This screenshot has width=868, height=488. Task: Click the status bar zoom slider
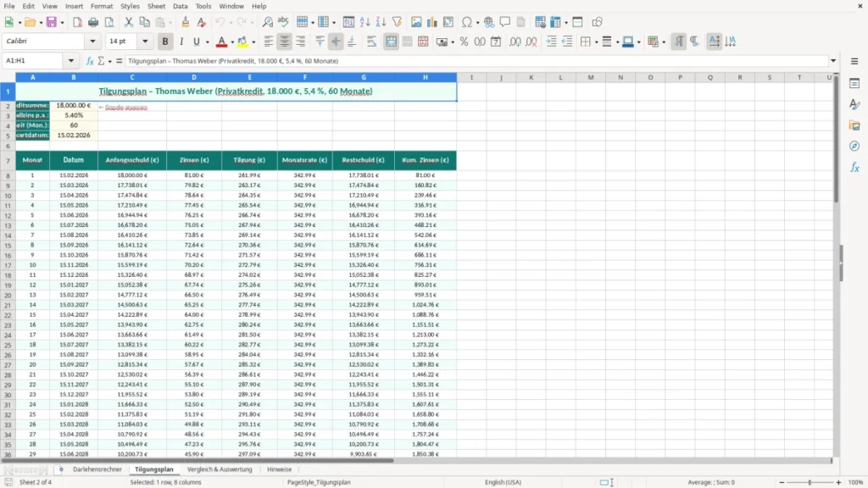(810, 482)
